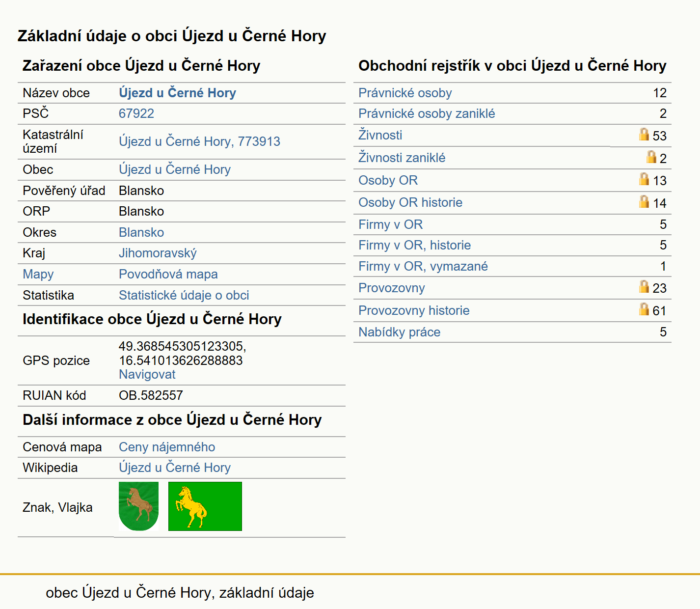Click the count 12 for Právnické osoby
700x609 pixels.
click(x=660, y=93)
